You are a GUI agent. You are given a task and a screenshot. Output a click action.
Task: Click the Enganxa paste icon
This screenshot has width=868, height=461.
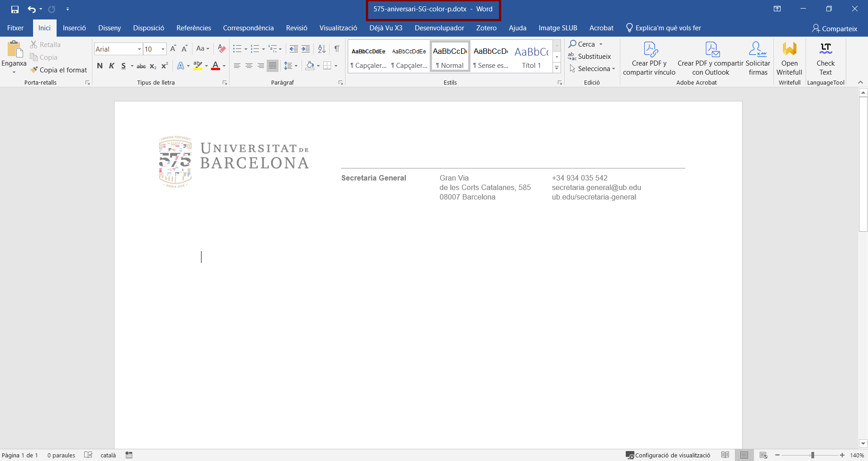pyautogui.click(x=14, y=51)
